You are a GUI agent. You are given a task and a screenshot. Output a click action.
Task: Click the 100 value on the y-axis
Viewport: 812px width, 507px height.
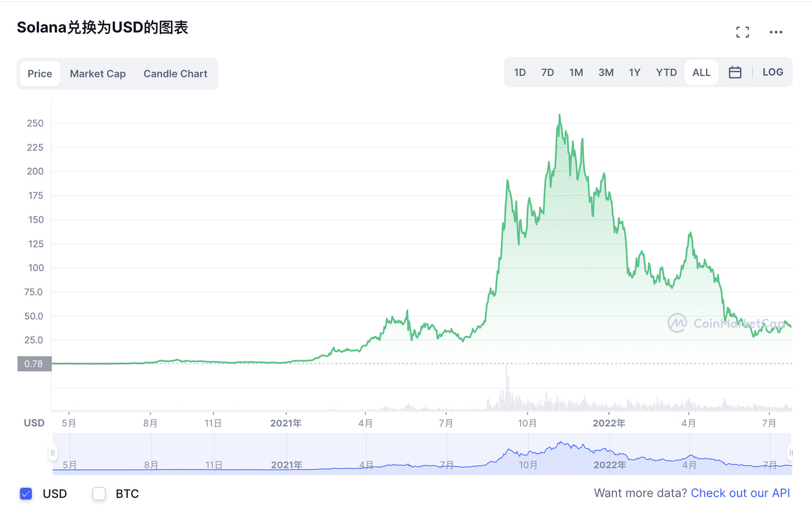[x=36, y=268]
